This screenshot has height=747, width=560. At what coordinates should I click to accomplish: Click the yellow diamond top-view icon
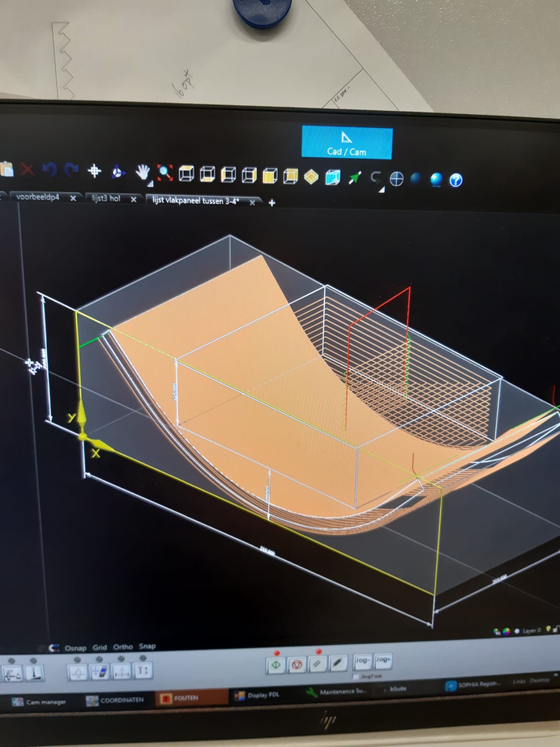311,177
